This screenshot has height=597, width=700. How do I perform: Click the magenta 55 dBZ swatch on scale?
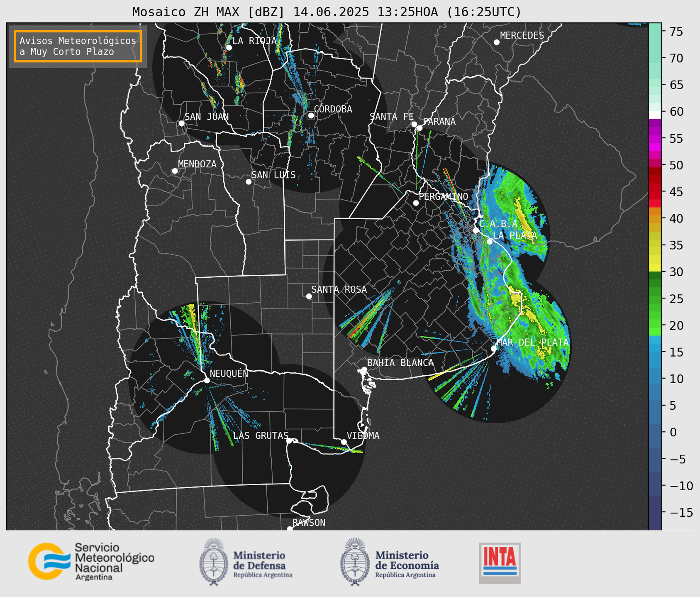655,139
